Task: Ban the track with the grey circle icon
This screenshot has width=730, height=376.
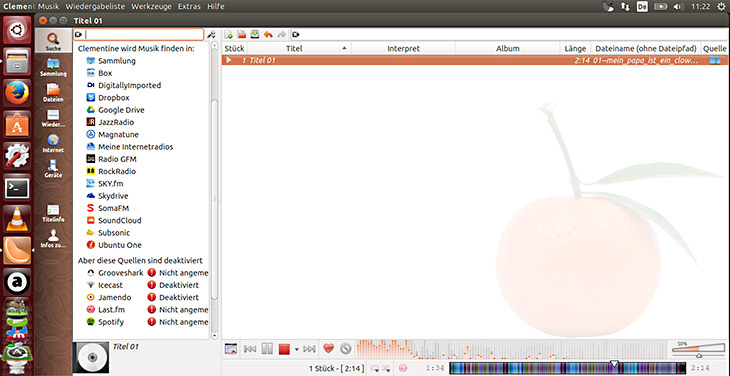Action: tap(345, 349)
